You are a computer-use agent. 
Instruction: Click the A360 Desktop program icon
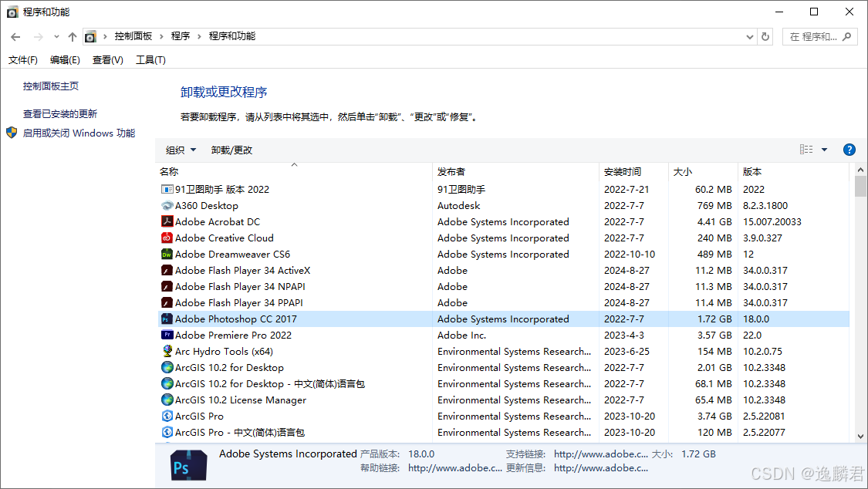(x=167, y=205)
